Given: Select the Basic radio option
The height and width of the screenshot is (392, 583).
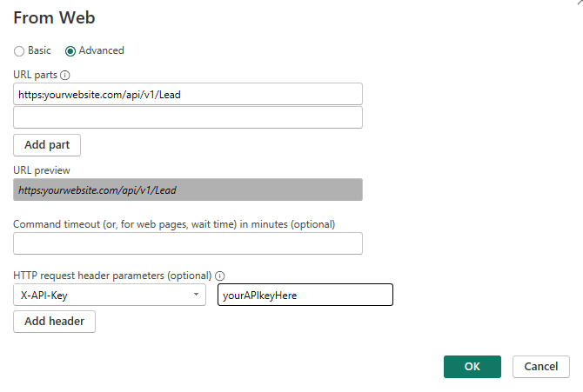Looking at the screenshot, I should 19,50.
